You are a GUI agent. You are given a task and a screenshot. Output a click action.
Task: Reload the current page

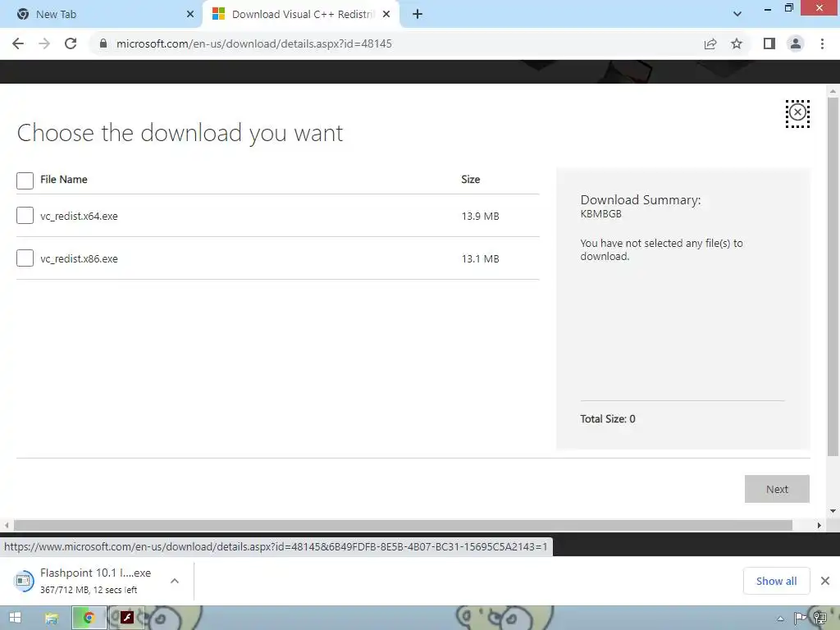pyautogui.click(x=71, y=44)
